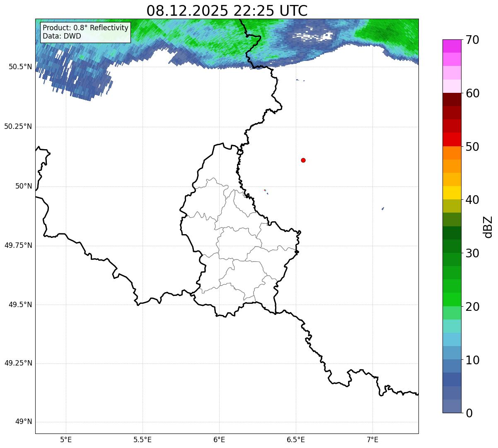Click the Data: DWD text
Image resolution: width=498 pixels, height=448 pixels.
coord(62,36)
